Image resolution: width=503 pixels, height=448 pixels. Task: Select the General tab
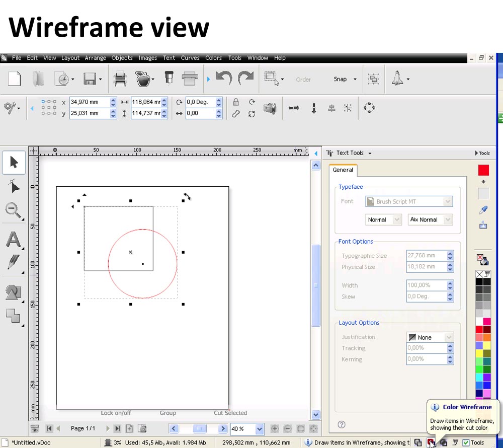[x=343, y=170]
